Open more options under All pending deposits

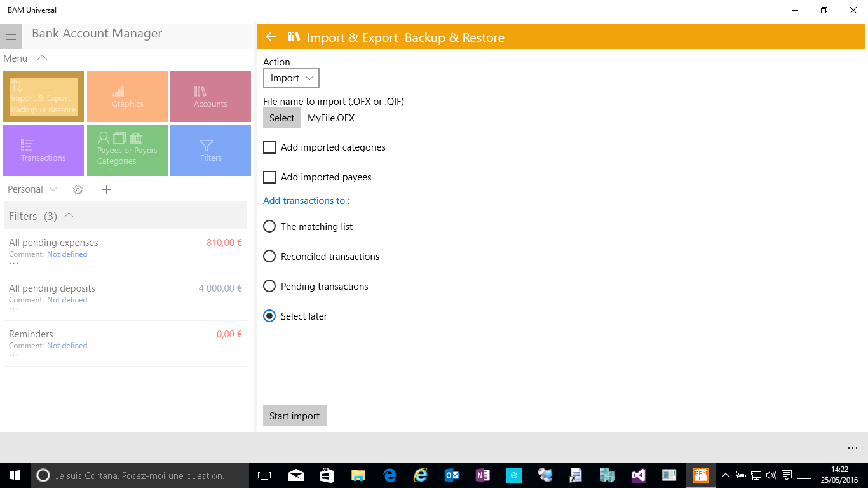click(14, 309)
